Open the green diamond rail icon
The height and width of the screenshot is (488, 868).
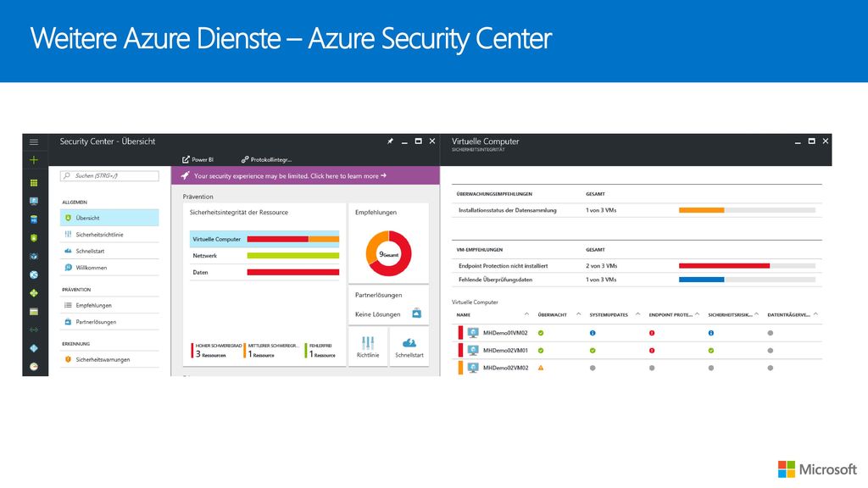point(34,293)
